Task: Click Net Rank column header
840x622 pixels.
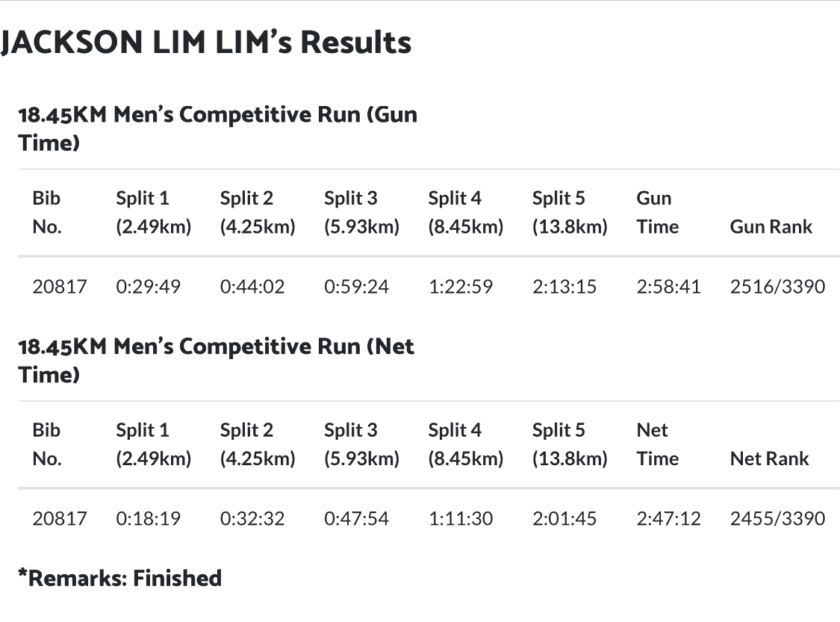Action: click(x=769, y=458)
